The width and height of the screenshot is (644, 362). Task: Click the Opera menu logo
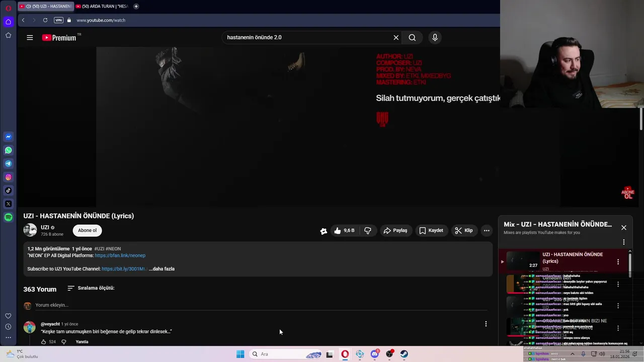point(8,8)
